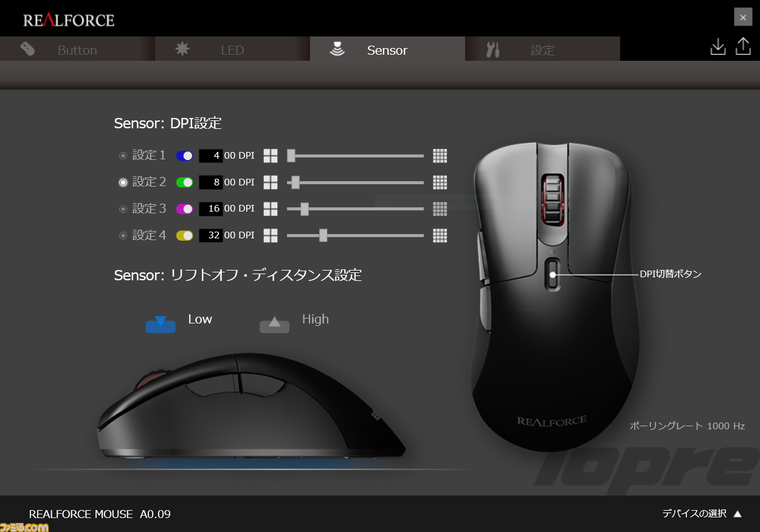Image resolution: width=760 pixels, height=532 pixels.
Task: Click the DPI switch button on mouse image
Action: click(553, 274)
